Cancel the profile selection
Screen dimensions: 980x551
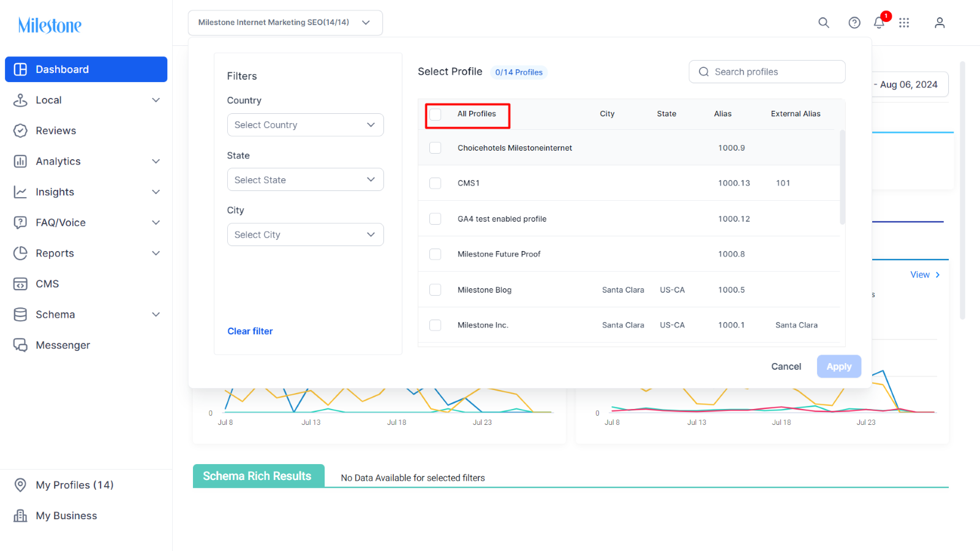click(786, 366)
